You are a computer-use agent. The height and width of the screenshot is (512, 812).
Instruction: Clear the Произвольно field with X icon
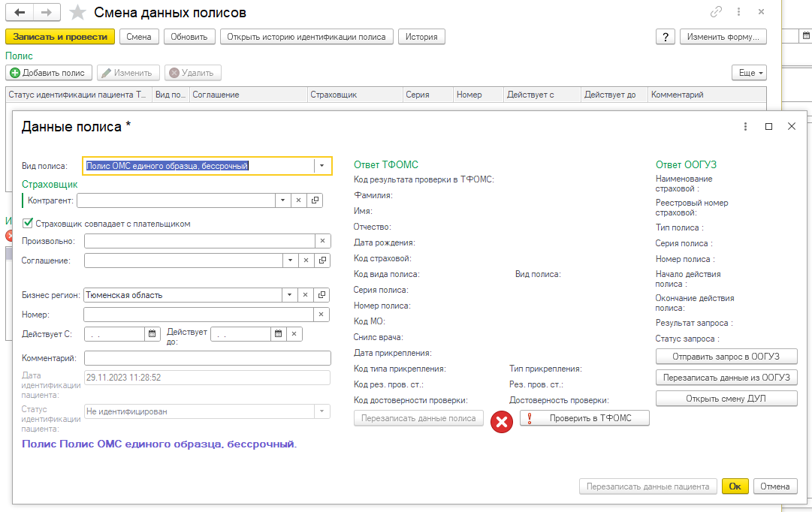(322, 241)
